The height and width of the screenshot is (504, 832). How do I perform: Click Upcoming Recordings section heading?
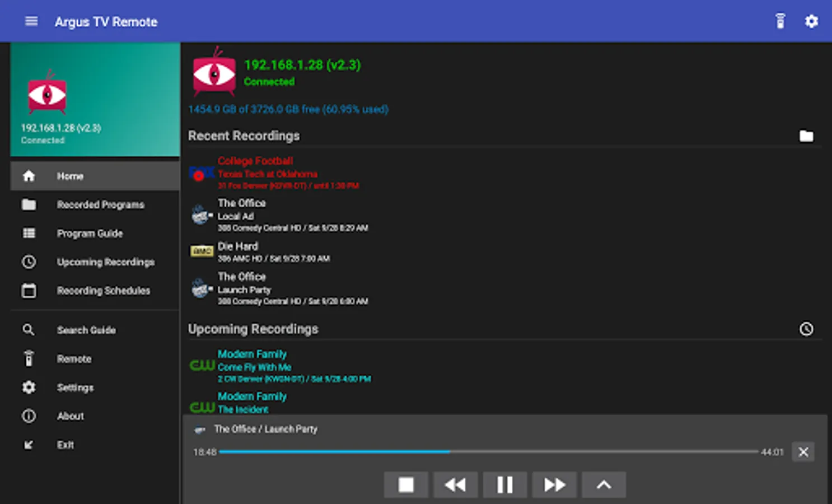coord(253,329)
